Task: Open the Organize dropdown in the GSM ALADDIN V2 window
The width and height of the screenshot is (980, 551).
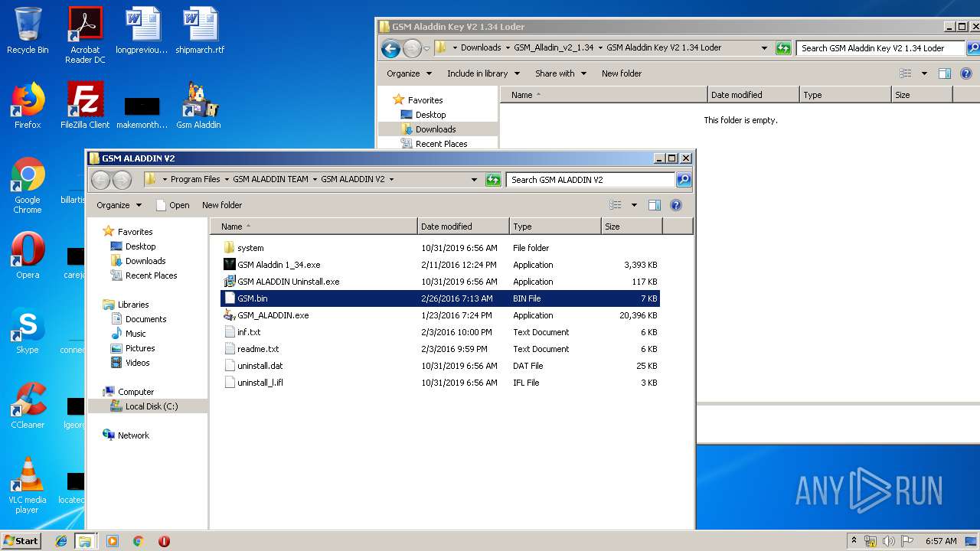Action: point(119,205)
